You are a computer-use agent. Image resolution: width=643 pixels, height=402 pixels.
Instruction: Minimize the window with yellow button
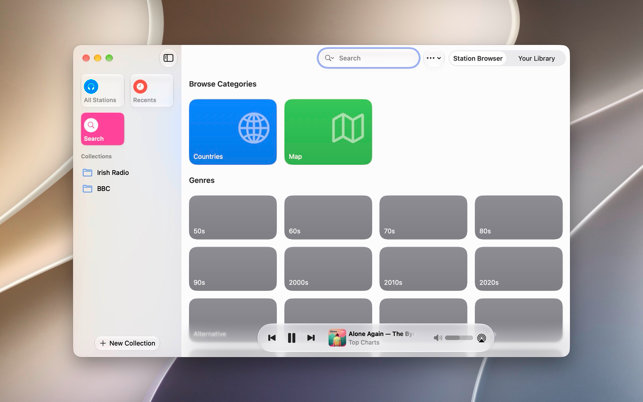(98, 58)
